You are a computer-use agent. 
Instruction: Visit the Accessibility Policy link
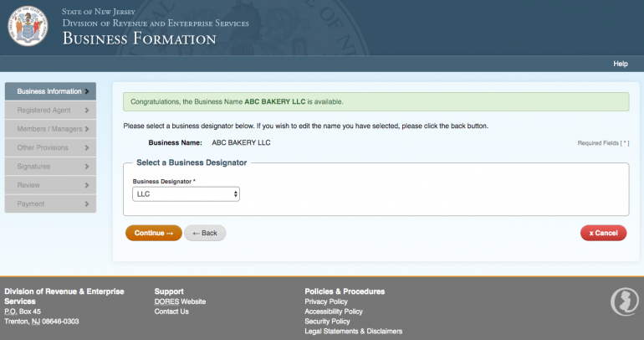tap(333, 312)
